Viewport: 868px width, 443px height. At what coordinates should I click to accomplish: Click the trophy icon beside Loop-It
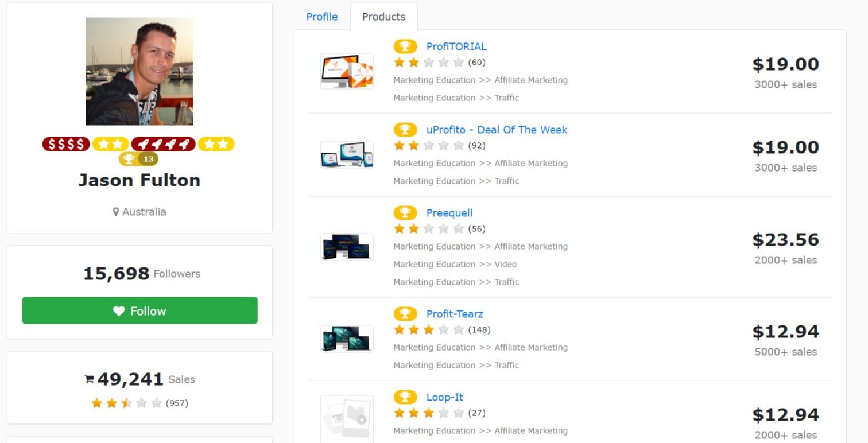click(405, 397)
